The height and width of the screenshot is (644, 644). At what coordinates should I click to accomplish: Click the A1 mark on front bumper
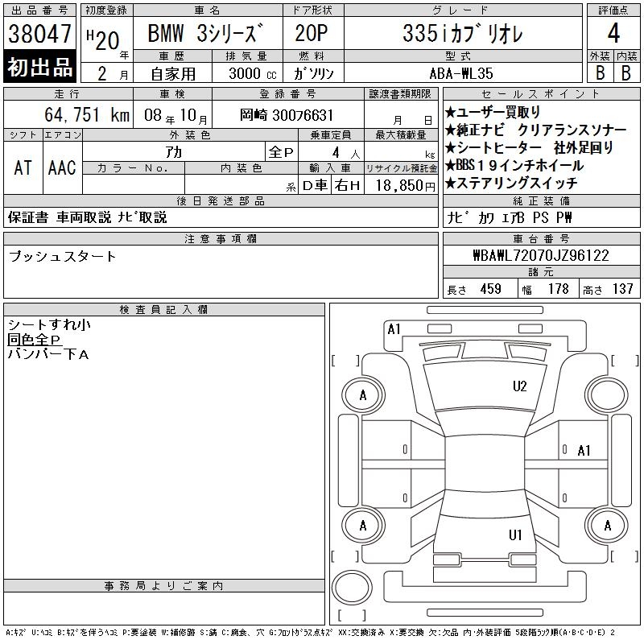[x=394, y=329]
